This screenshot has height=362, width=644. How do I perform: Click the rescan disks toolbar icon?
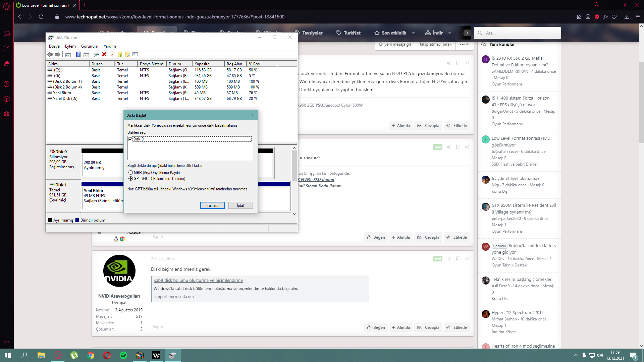(x=96, y=54)
